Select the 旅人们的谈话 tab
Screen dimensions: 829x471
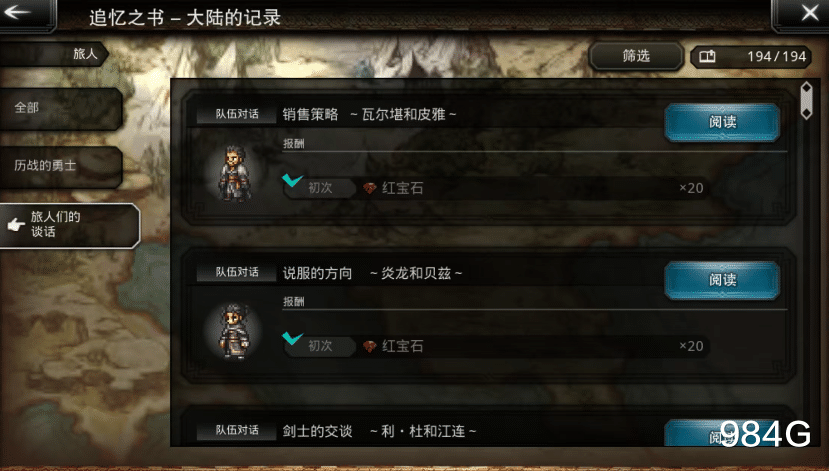point(70,225)
